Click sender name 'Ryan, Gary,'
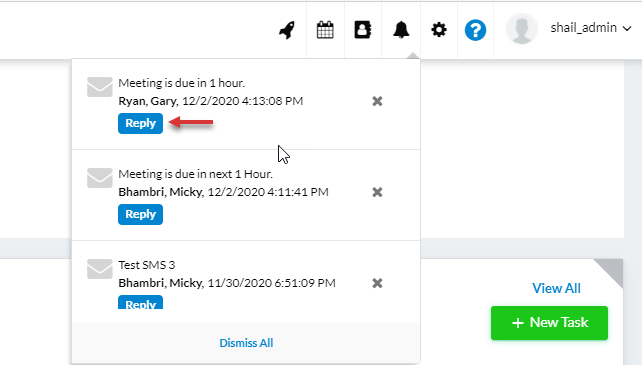The height and width of the screenshot is (365, 642). [x=148, y=101]
